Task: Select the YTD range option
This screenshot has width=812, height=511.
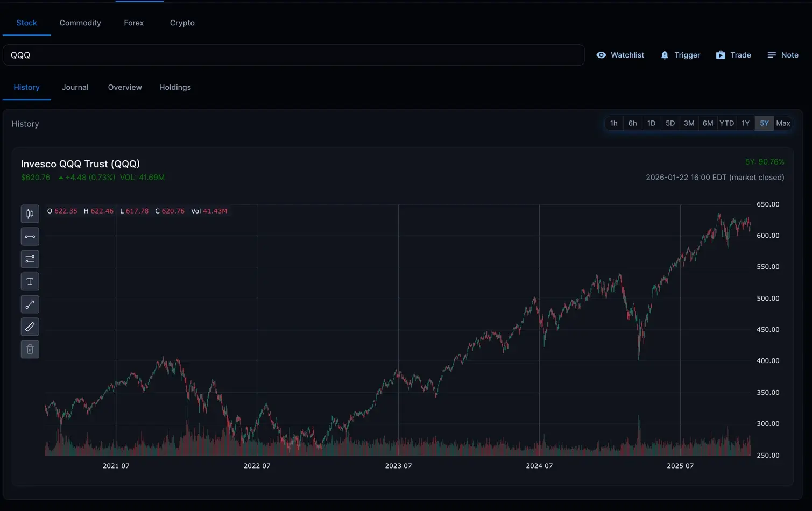Action: [726, 123]
